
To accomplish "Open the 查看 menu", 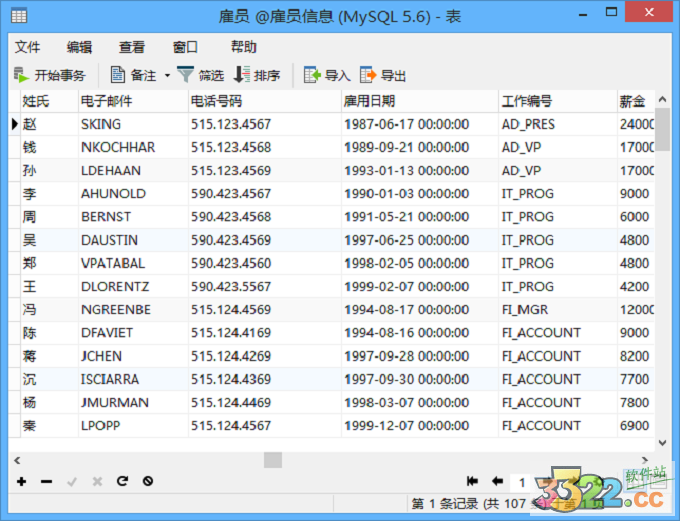I will click(132, 47).
